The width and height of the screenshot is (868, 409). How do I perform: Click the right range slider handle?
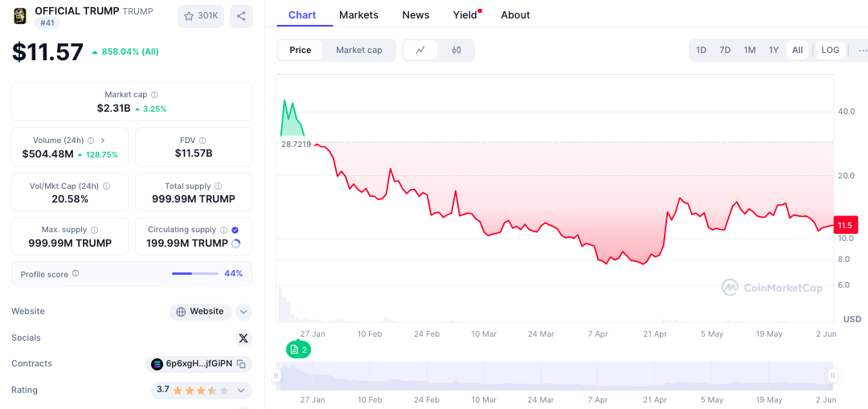tap(833, 376)
